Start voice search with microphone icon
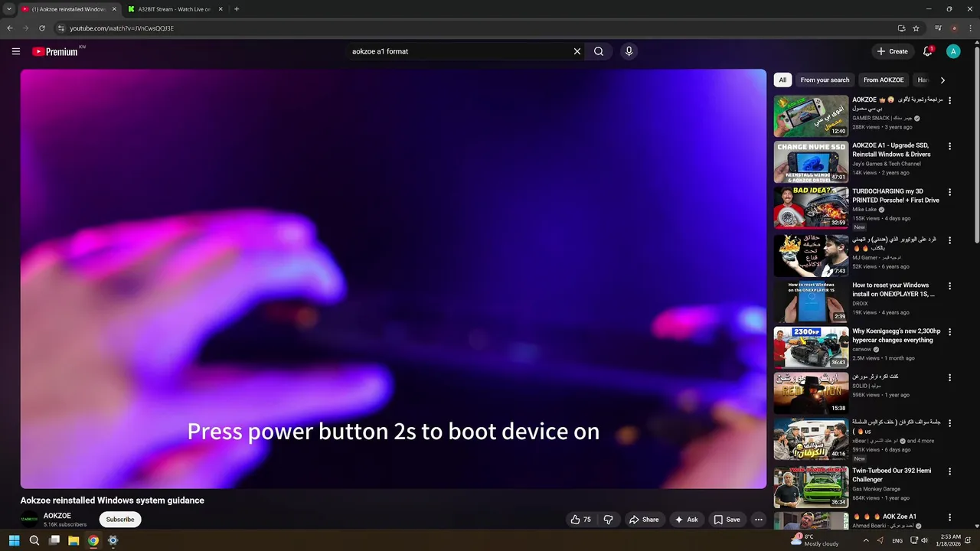The image size is (980, 551). click(629, 51)
